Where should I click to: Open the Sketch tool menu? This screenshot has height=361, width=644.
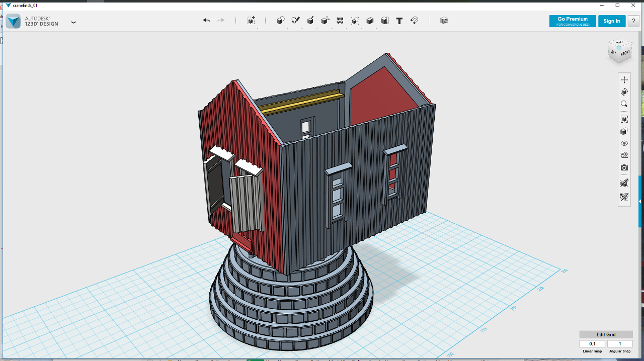[295, 21]
